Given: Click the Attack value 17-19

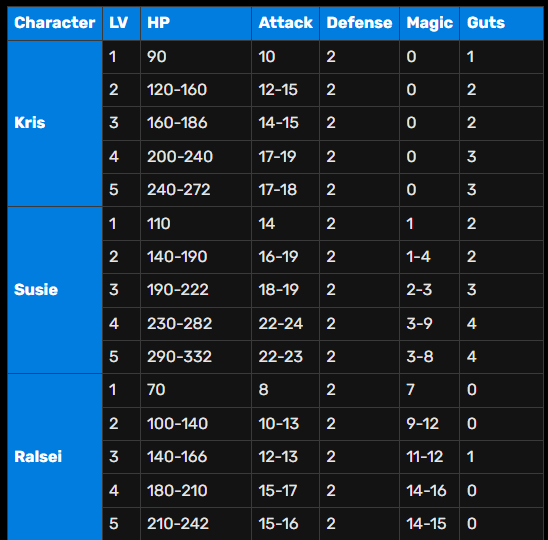Looking at the screenshot, I should pos(285,157).
